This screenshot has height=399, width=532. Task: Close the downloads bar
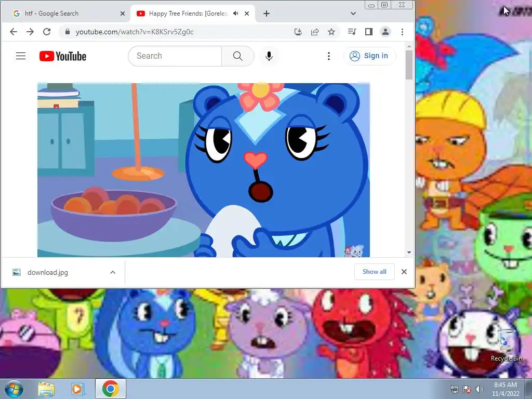click(404, 272)
